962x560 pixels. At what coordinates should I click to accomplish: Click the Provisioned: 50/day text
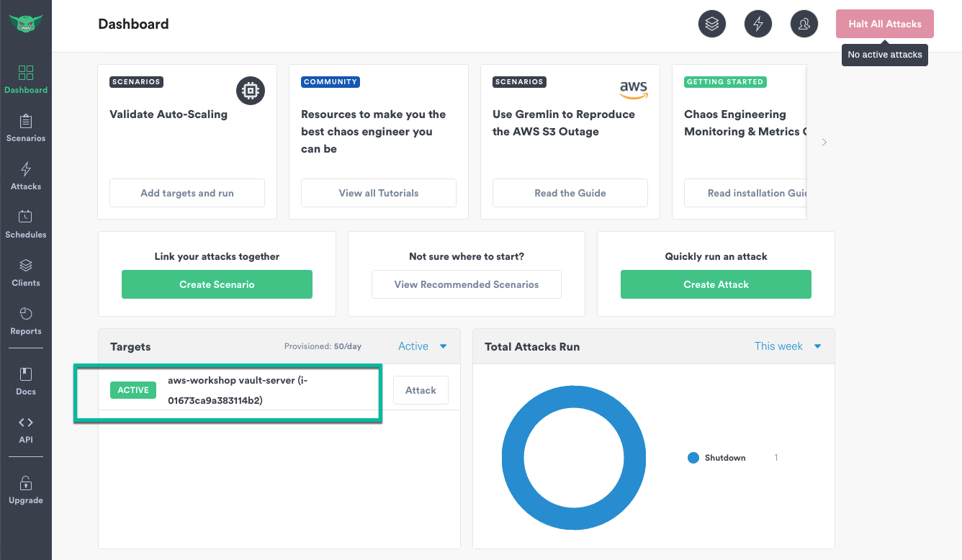tap(323, 346)
